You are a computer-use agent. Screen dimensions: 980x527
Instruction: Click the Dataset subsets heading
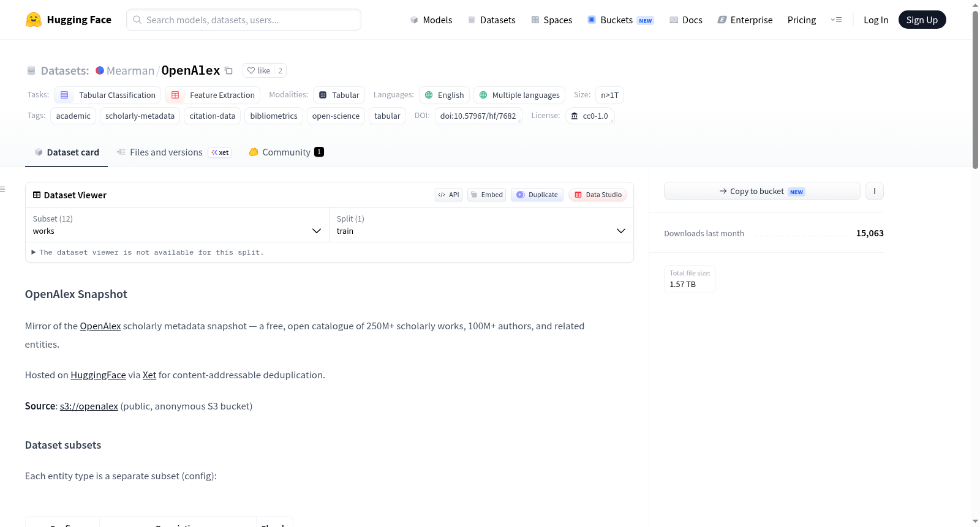63,445
